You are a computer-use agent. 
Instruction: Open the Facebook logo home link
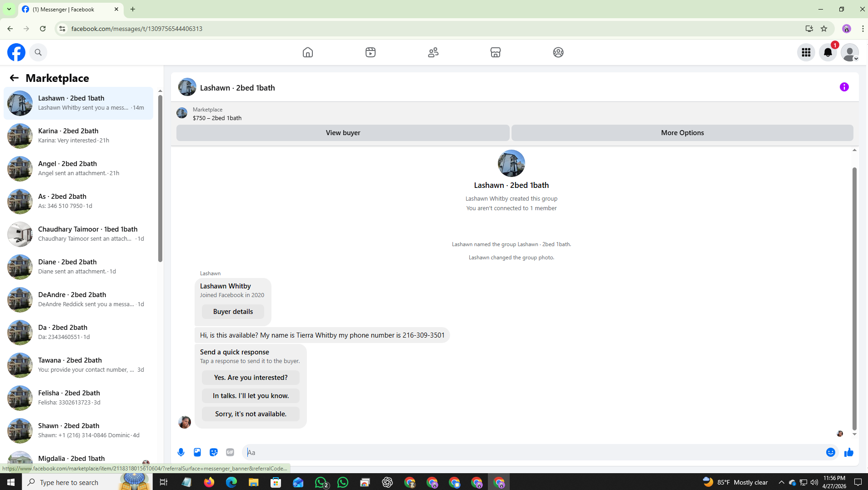(x=16, y=52)
